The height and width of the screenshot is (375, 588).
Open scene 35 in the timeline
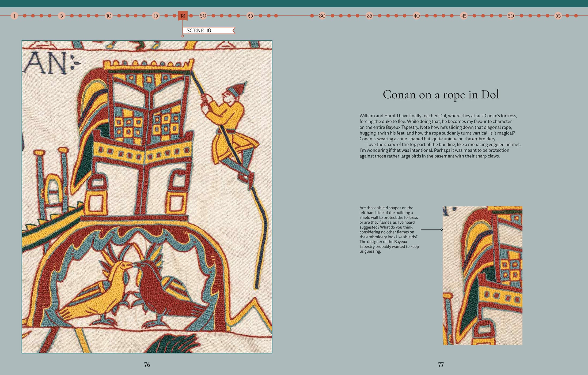[x=369, y=16]
